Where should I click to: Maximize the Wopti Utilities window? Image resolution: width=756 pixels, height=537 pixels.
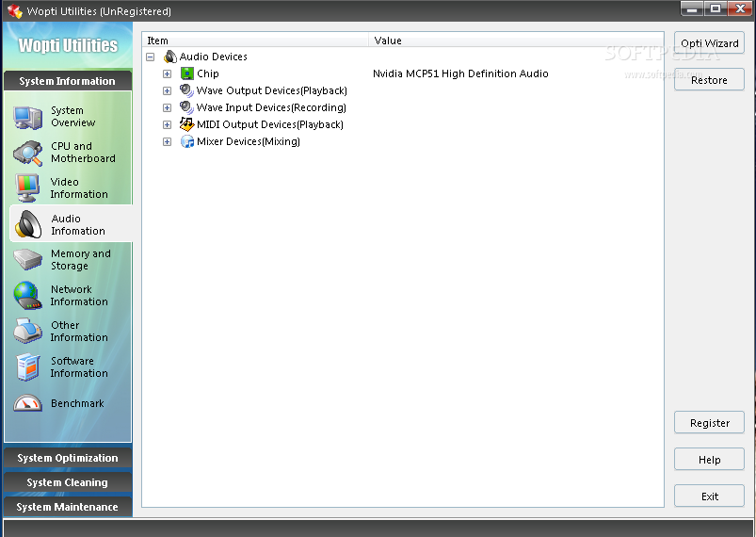(716, 8)
